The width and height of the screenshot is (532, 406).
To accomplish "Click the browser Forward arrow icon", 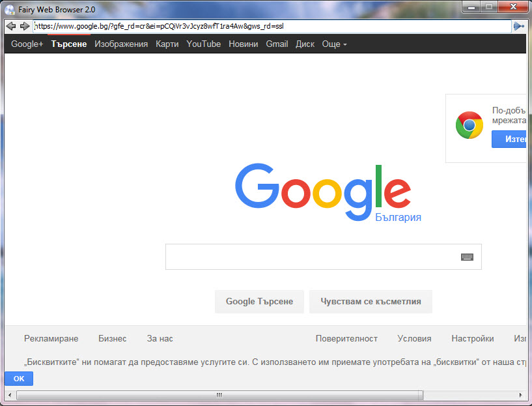I will pos(25,26).
